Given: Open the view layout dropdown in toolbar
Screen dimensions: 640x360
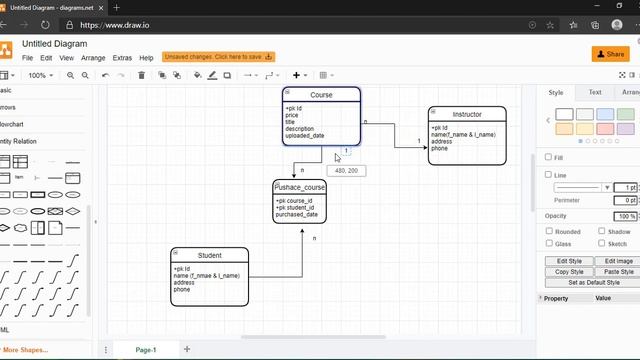Looking at the screenshot, I should pyautogui.click(x=7, y=75).
